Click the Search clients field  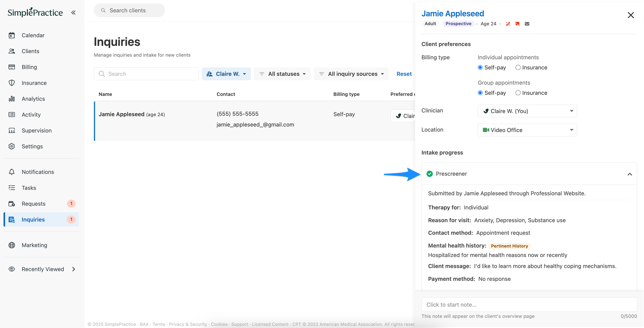(130, 10)
